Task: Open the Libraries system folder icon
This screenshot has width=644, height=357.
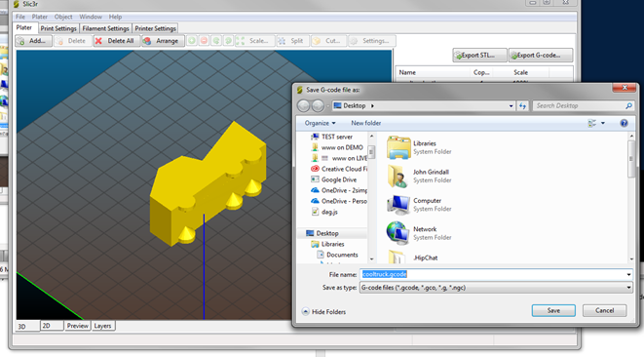Action: pos(398,147)
